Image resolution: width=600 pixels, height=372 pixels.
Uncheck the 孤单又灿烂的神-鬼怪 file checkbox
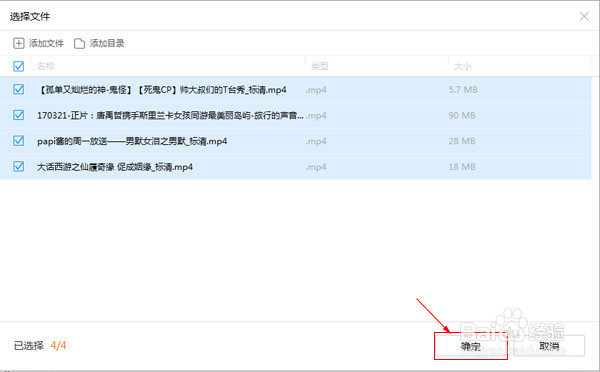[18, 89]
